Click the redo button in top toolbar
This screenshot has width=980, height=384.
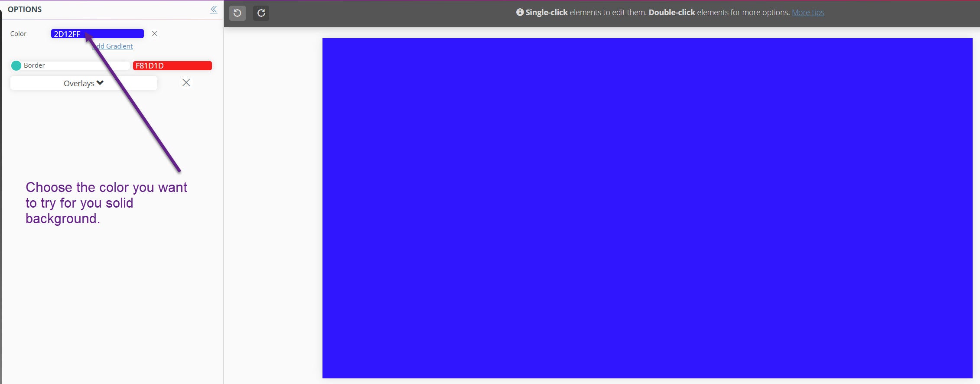(x=261, y=13)
